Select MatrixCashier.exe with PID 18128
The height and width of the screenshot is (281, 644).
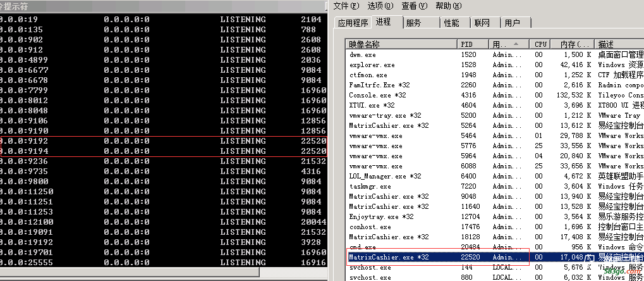coord(495,237)
